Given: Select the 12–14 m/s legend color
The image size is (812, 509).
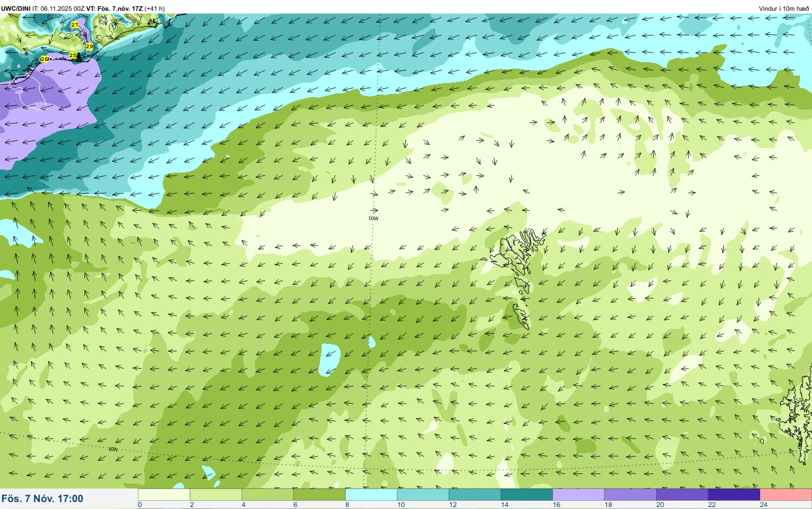Looking at the screenshot, I should pyautogui.click(x=475, y=494).
